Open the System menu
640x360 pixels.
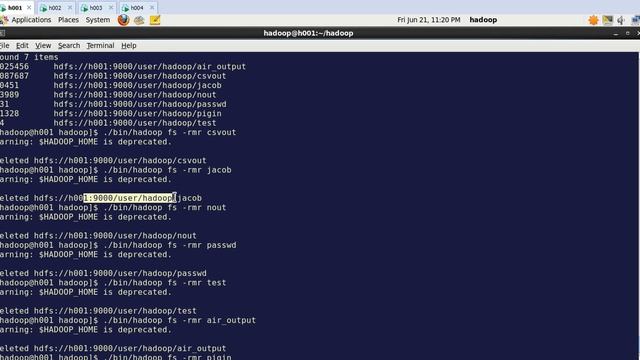click(x=98, y=20)
